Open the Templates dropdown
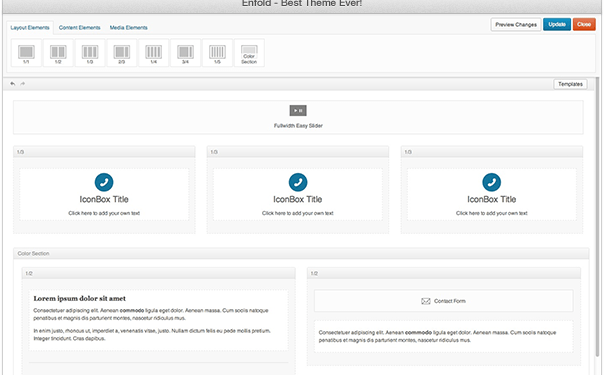 click(570, 84)
